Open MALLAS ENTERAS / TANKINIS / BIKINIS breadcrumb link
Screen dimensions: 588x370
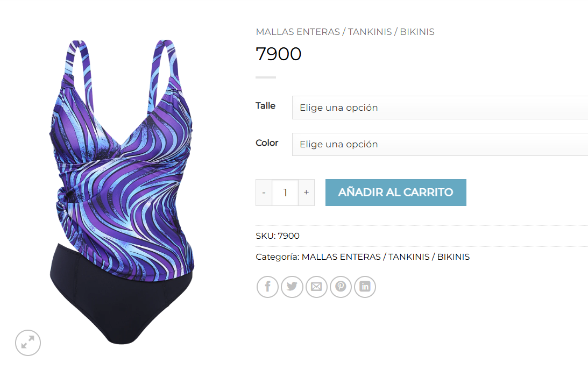click(x=345, y=32)
